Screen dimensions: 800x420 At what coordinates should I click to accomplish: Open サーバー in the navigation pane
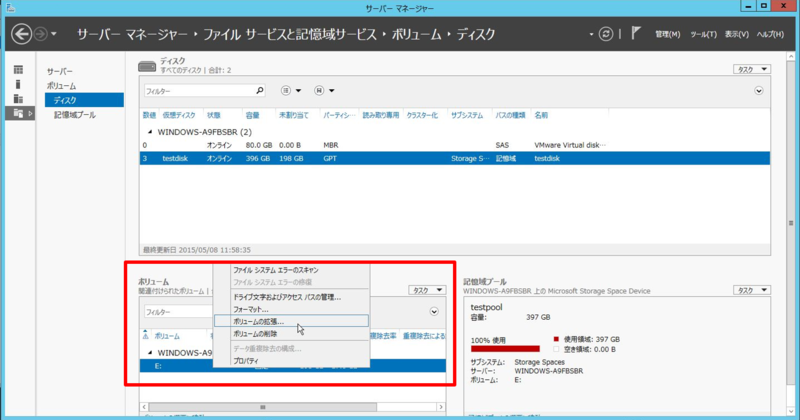click(x=60, y=71)
